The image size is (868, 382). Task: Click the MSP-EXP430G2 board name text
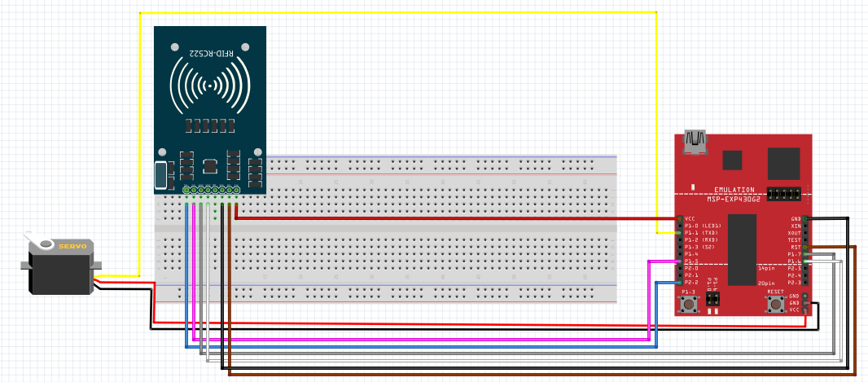click(735, 199)
